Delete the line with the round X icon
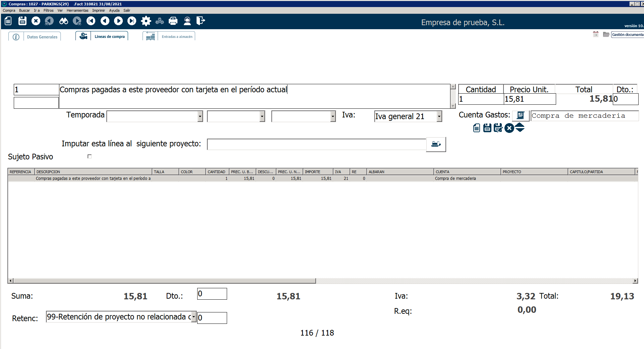The image size is (644, 349). pyautogui.click(x=509, y=128)
